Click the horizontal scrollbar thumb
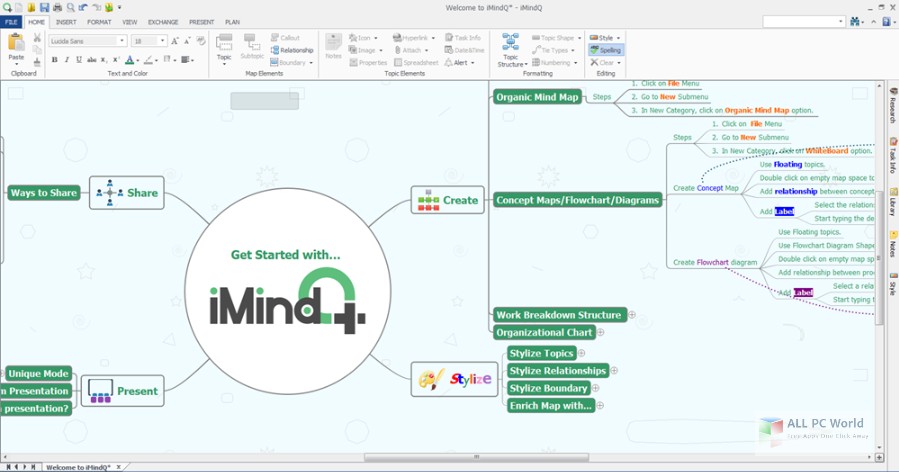The height and width of the screenshot is (472, 899). (x=476, y=457)
